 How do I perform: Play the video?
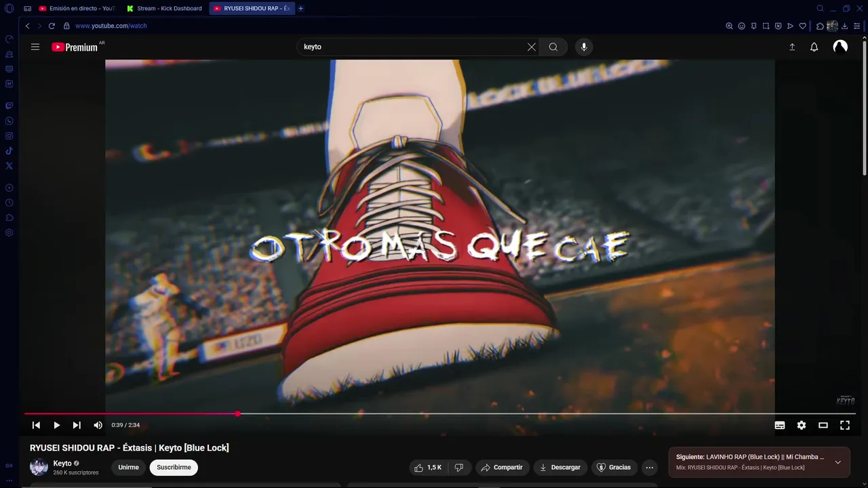pos(56,425)
